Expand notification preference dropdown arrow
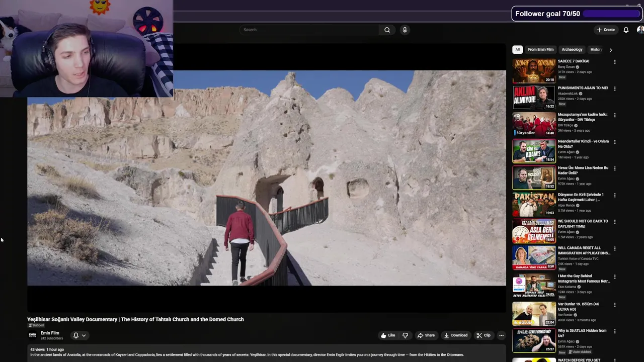The height and width of the screenshot is (362, 644). 84,335
